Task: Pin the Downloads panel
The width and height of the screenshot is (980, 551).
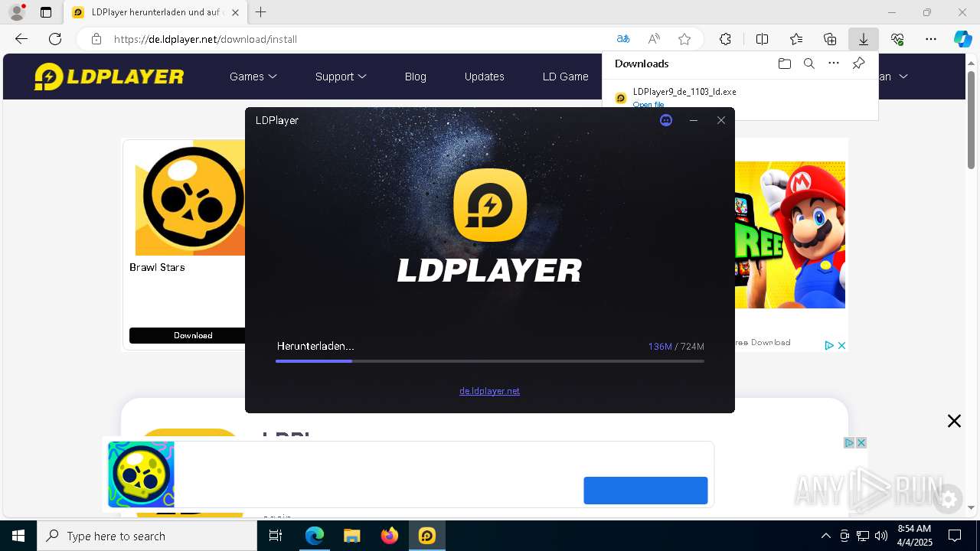Action: [x=859, y=64]
